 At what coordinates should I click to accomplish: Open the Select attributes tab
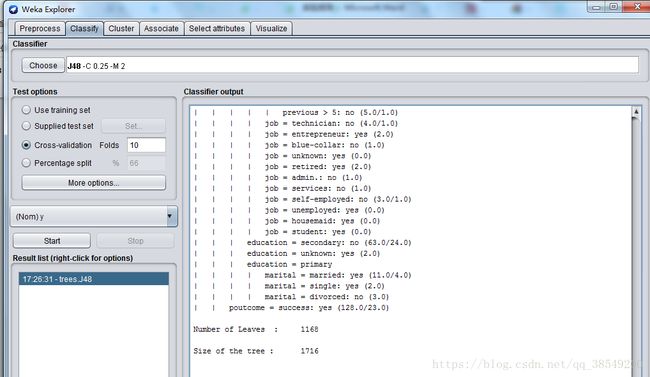(x=217, y=29)
